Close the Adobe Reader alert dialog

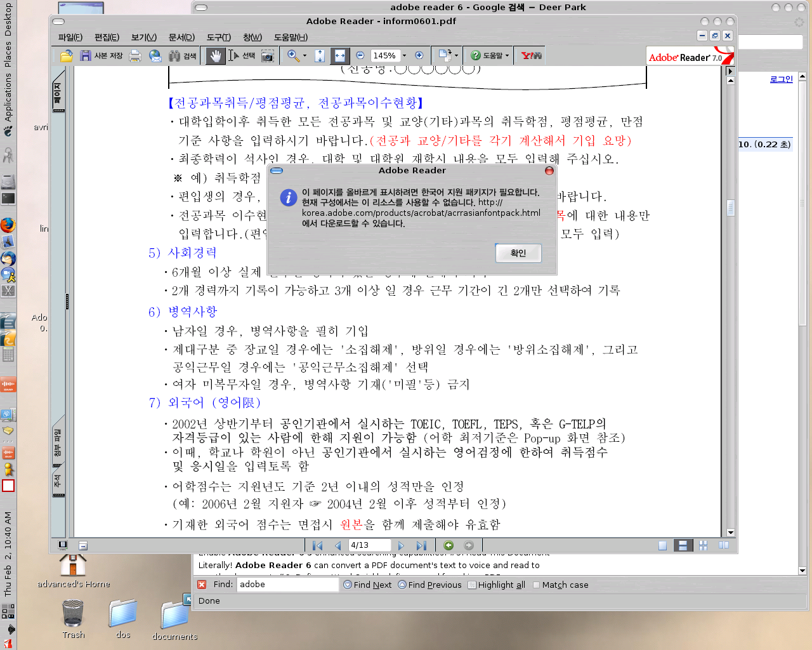(x=549, y=171)
